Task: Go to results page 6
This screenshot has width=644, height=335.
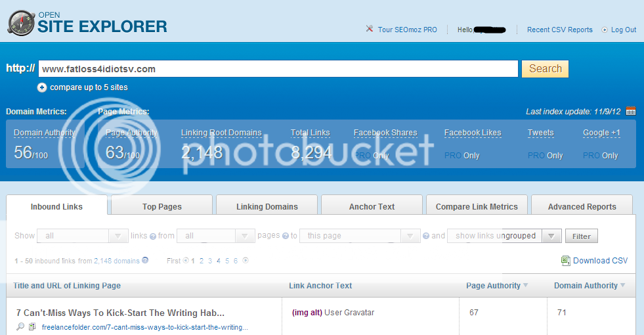Action: [x=235, y=261]
